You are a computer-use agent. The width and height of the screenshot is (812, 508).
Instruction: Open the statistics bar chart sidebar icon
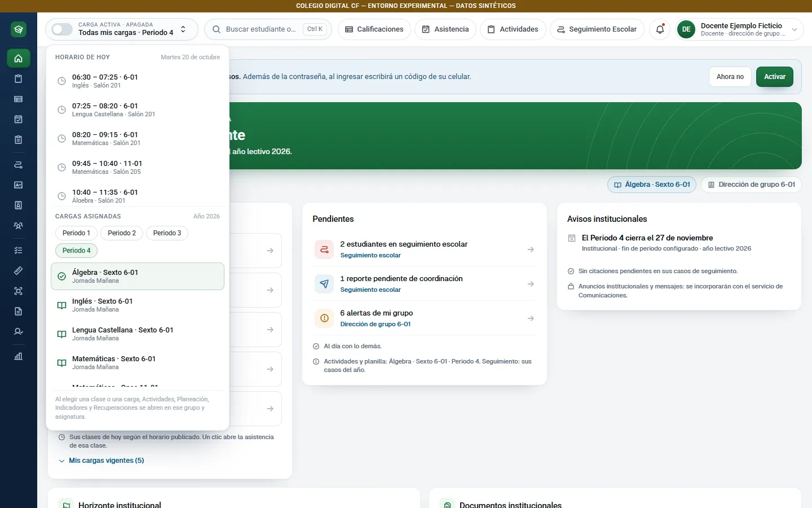(19, 356)
